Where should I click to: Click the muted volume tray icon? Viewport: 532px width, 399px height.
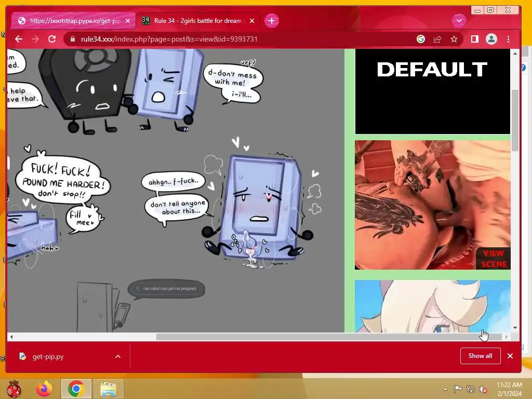pyautogui.click(x=483, y=389)
